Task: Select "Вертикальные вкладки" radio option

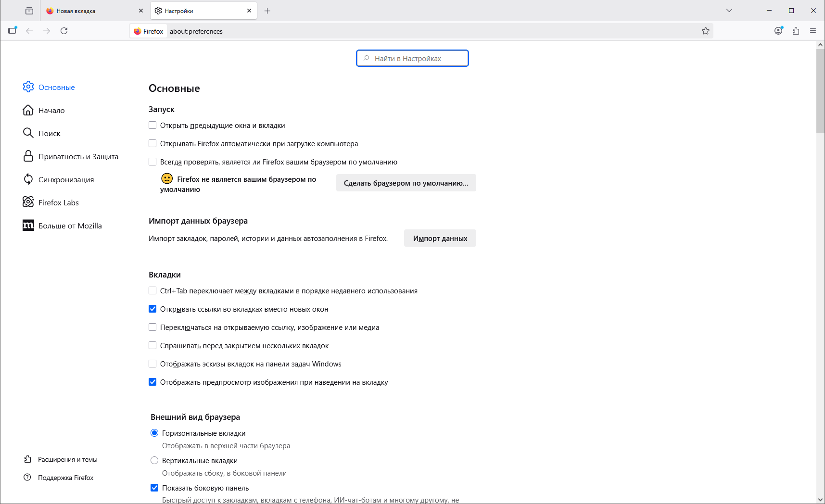Action: [154, 461]
